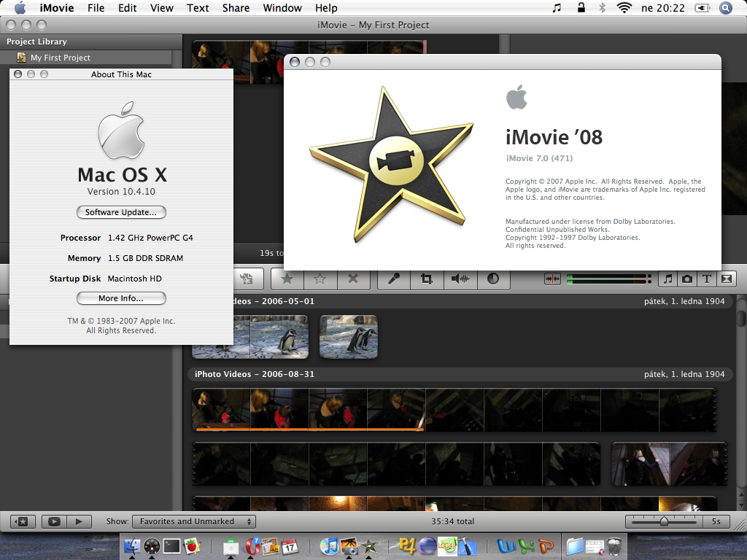Select My First Project in Project Library
Image resolution: width=747 pixels, height=560 pixels.
pyautogui.click(x=86, y=58)
